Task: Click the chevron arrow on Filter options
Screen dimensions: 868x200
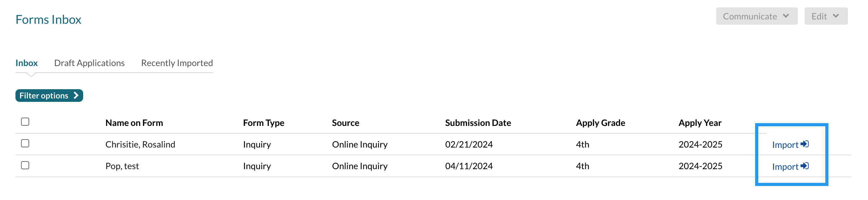Action: 76,96
